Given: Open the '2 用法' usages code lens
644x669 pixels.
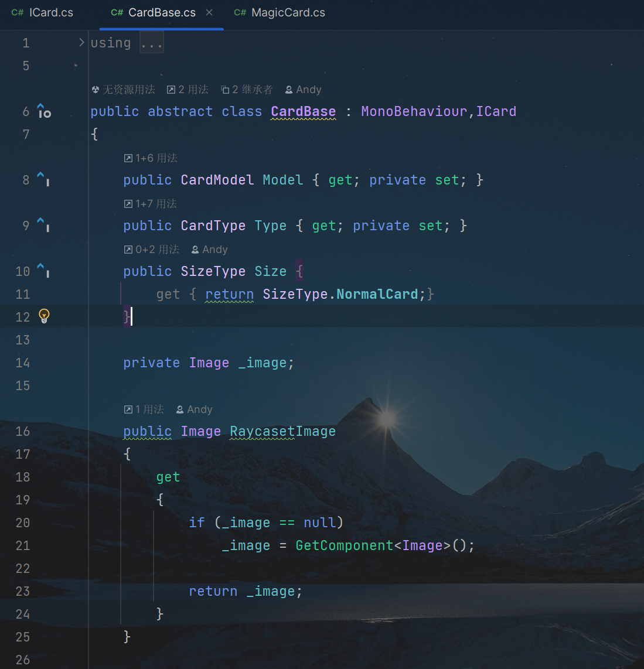Looking at the screenshot, I should coord(188,90).
